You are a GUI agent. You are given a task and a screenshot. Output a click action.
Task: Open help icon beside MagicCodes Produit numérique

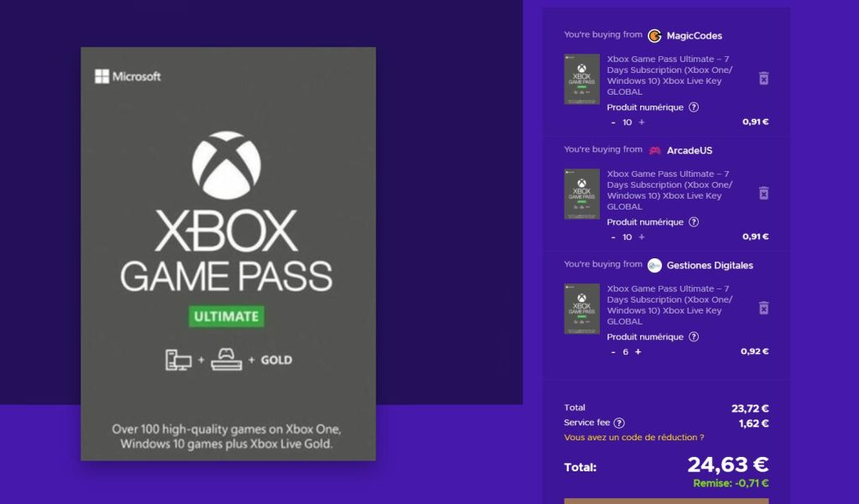pyautogui.click(x=694, y=107)
